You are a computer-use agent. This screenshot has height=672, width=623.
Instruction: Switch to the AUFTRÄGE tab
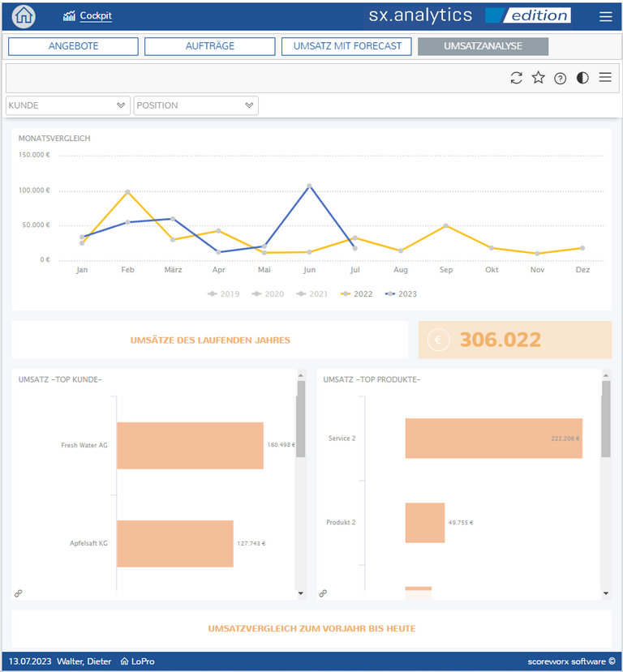(209, 46)
